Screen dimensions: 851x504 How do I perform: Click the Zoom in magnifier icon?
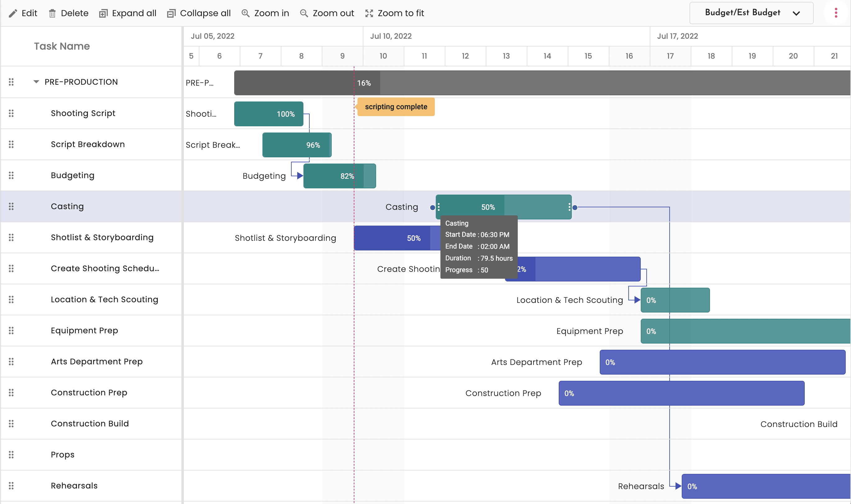click(245, 13)
